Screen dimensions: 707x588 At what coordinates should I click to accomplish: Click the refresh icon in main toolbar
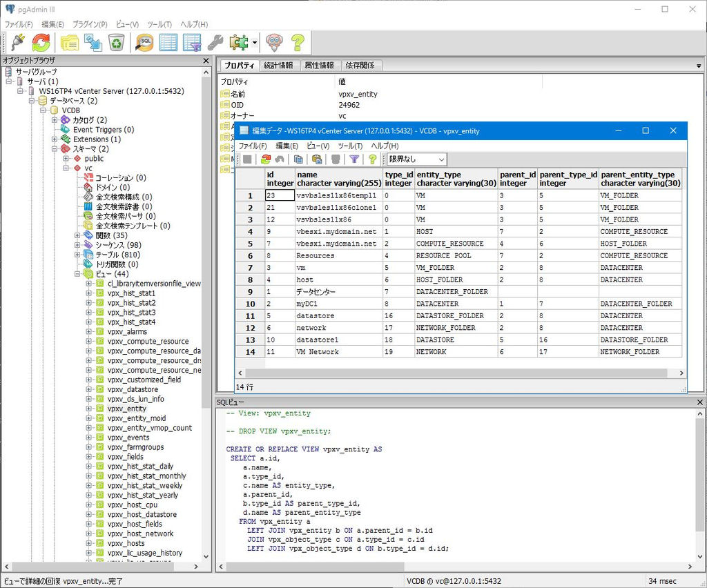tap(41, 43)
